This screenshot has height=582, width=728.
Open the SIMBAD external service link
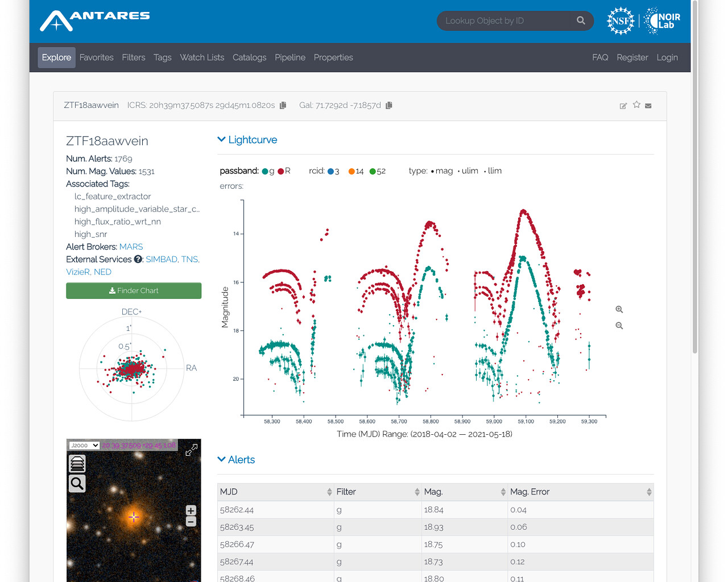click(x=162, y=259)
